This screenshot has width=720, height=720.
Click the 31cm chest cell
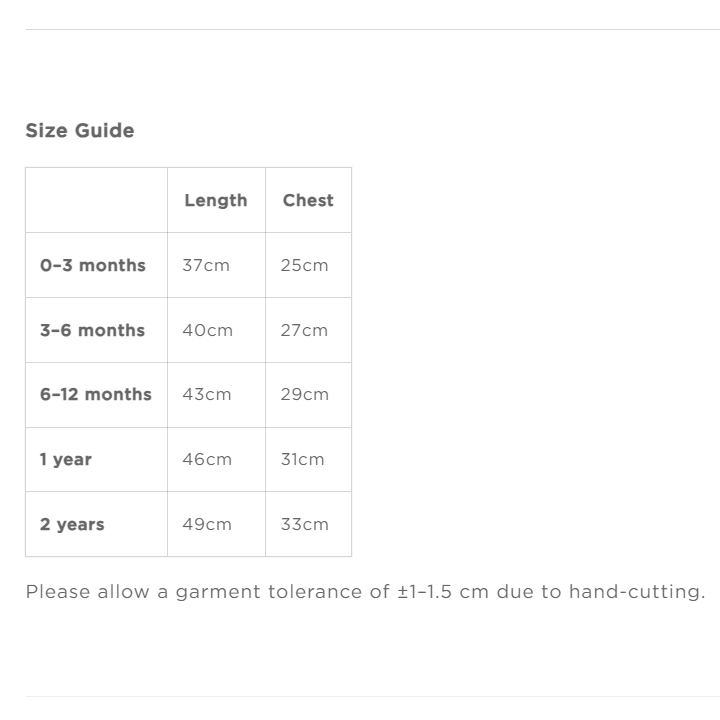point(302,459)
